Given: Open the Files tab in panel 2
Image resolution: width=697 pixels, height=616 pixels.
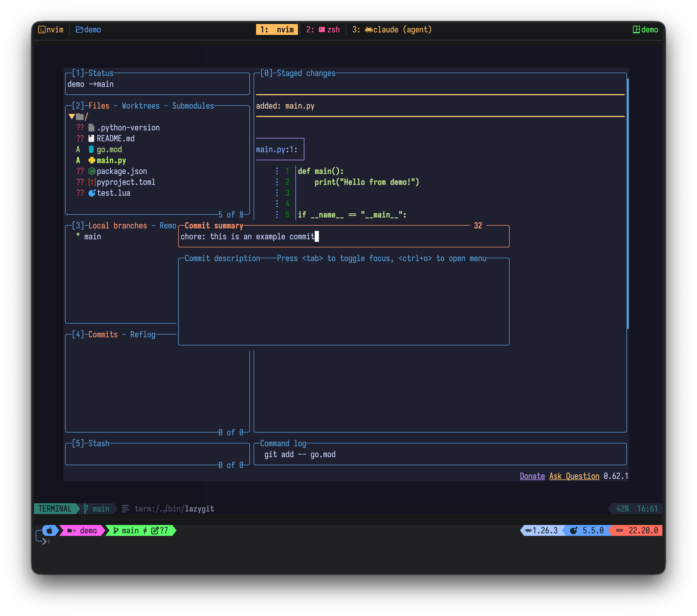Looking at the screenshot, I should tap(99, 106).
